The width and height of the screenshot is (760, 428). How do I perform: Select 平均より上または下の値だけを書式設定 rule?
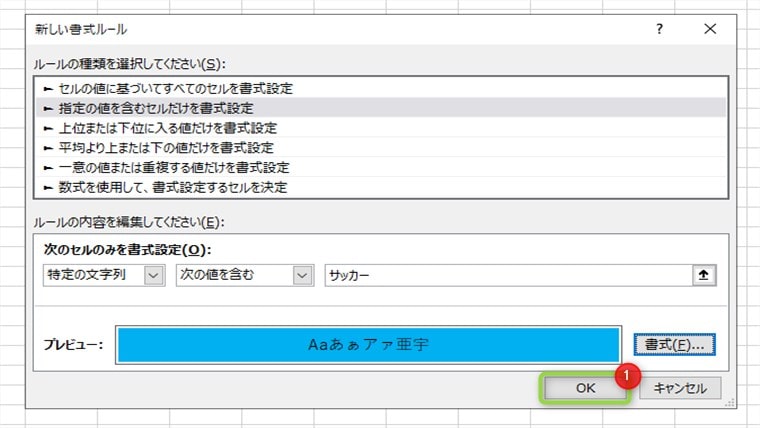380,147
